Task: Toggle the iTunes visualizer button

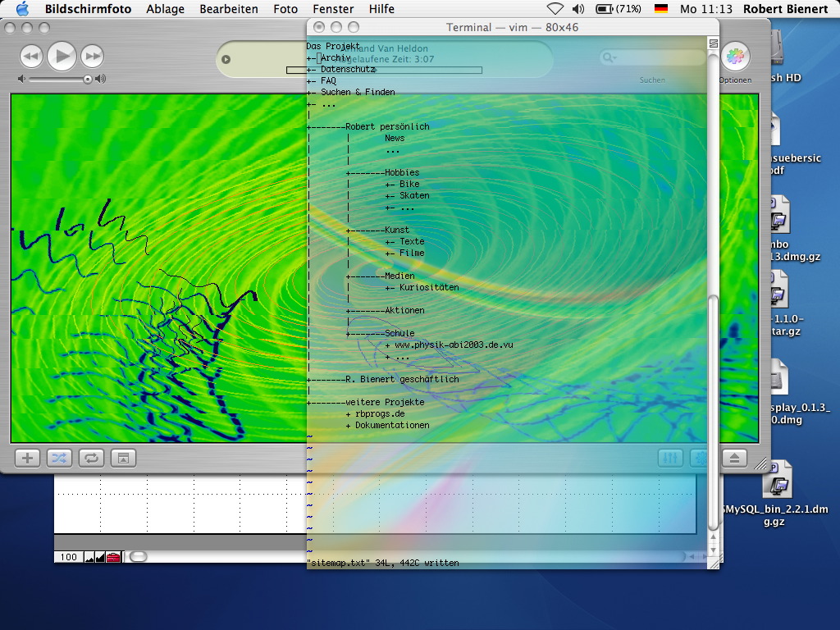Action: pos(699,458)
